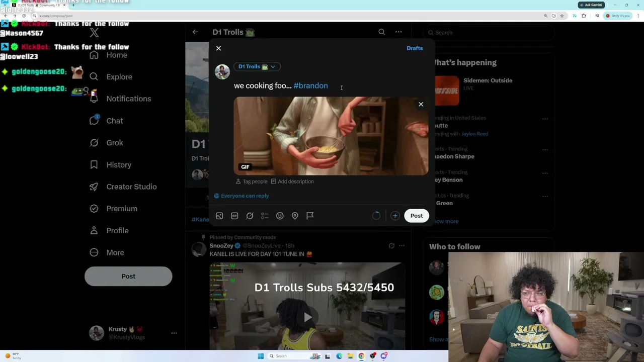Click the Ask Gemini button in Chrome

click(x=591, y=5)
